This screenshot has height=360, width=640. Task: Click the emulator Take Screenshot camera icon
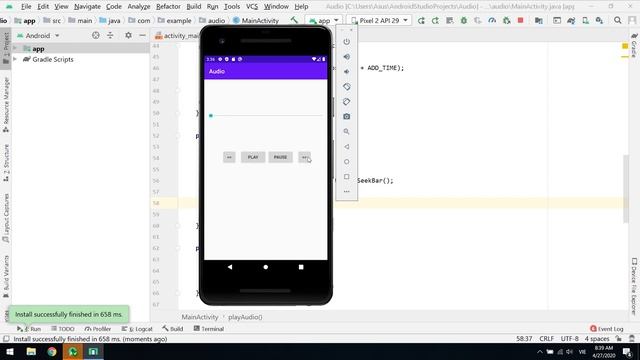[347, 116]
